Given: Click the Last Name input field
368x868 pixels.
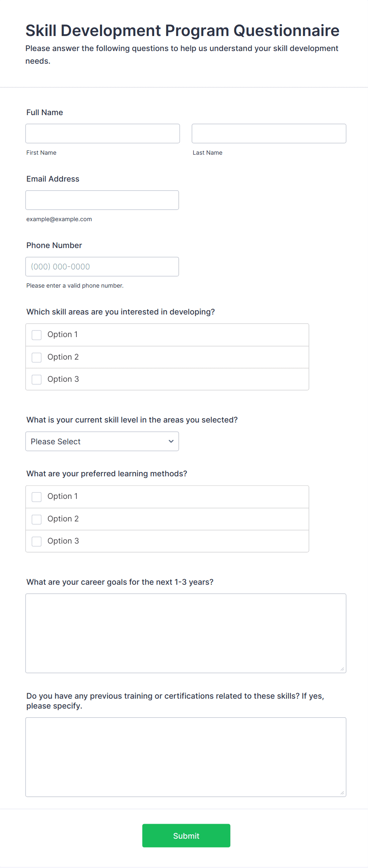Looking at the screenshot, I should (269, 133).
